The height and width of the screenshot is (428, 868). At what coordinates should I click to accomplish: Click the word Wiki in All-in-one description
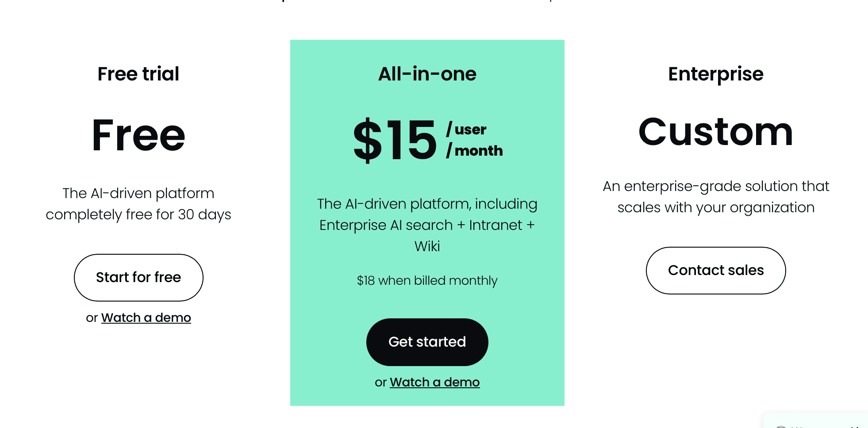[427, 246]
